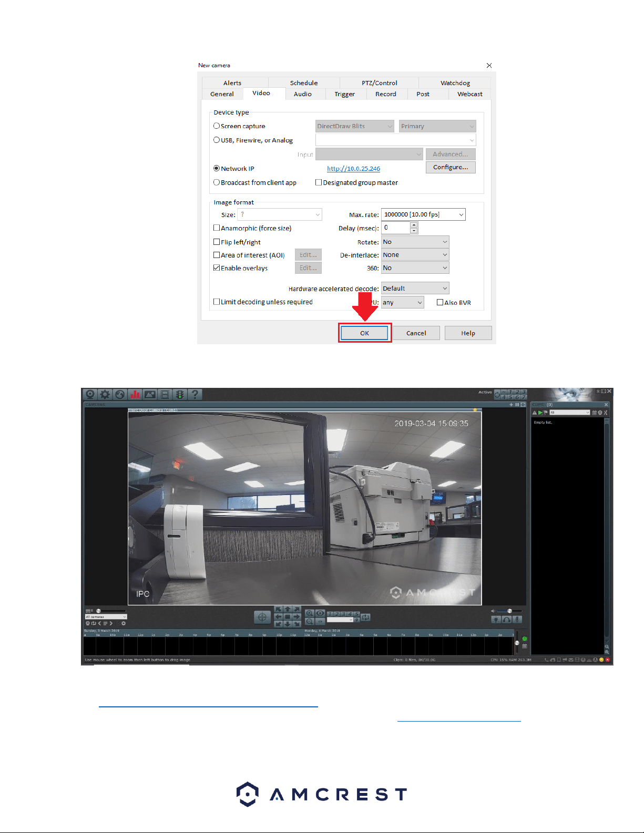Switch to the General tab
The image size is (644, 833).
[x=222, y=94]
